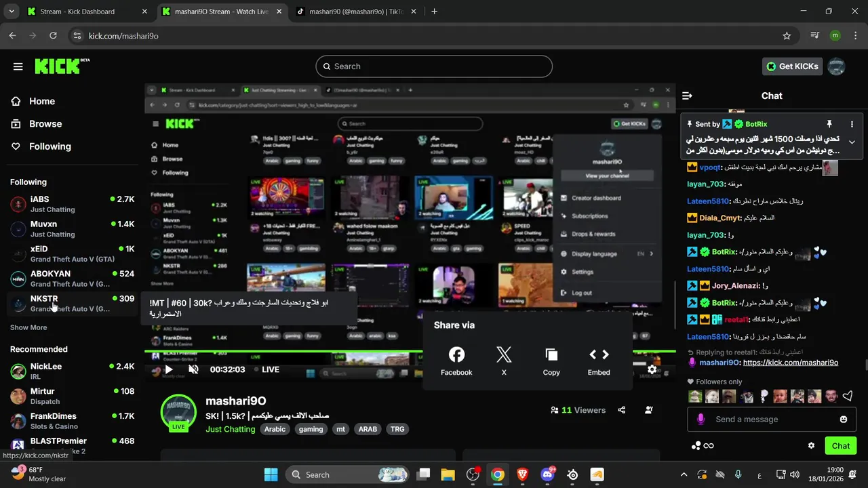
Task: Go to Home in sidebar
Action: point(42,101)
